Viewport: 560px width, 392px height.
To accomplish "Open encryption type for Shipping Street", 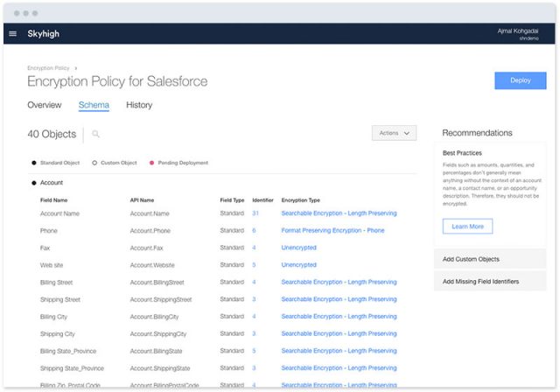I will tap(339, 299).
